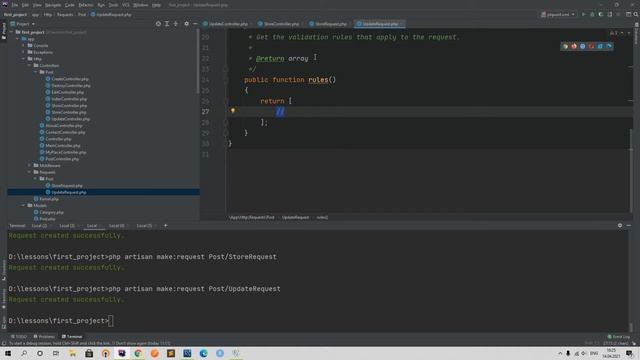Image resolution: width=640 pixels, height=360 pixels.
Task: Open Project panel settings gear
Action: [187, 24]
